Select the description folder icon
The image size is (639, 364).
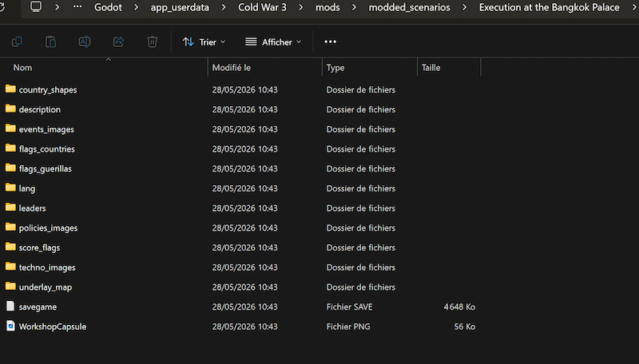[10, 109]
